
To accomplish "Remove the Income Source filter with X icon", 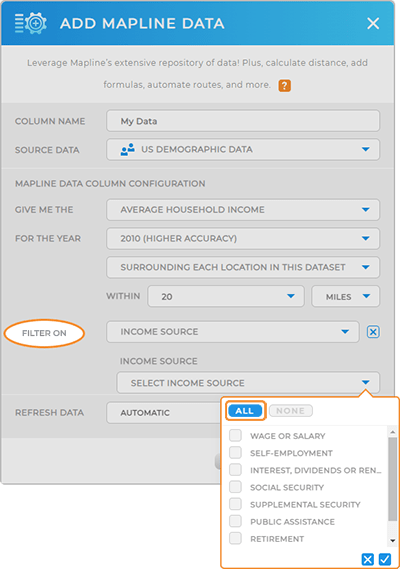I will [373, 332].
